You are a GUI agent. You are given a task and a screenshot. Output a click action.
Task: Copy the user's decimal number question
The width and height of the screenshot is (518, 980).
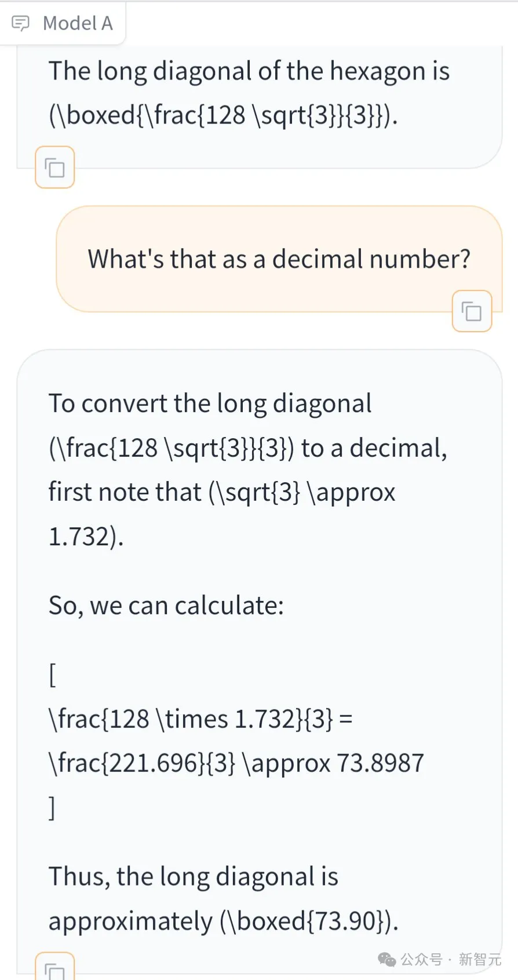click(472, 311)
